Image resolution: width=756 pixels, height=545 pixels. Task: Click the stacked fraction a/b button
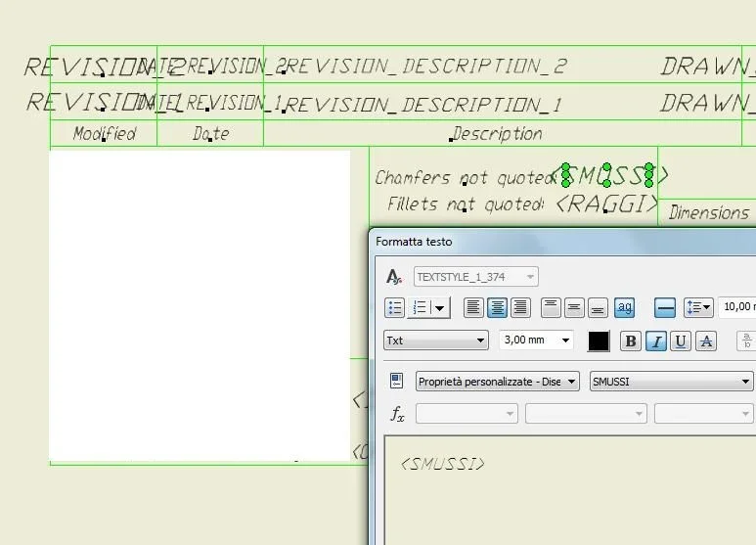click(x=746, y=341)
